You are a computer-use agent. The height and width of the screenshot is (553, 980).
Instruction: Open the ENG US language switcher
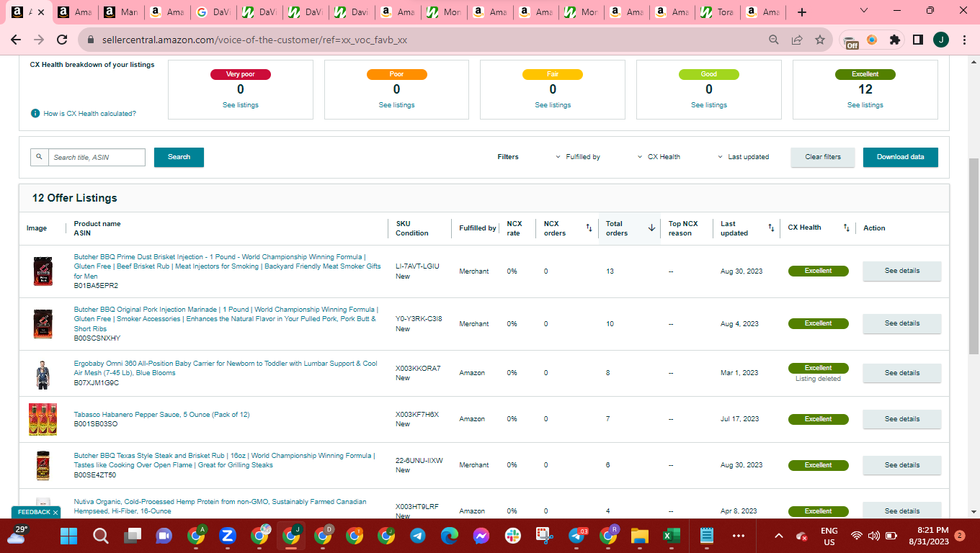click(x=829, y=536)
